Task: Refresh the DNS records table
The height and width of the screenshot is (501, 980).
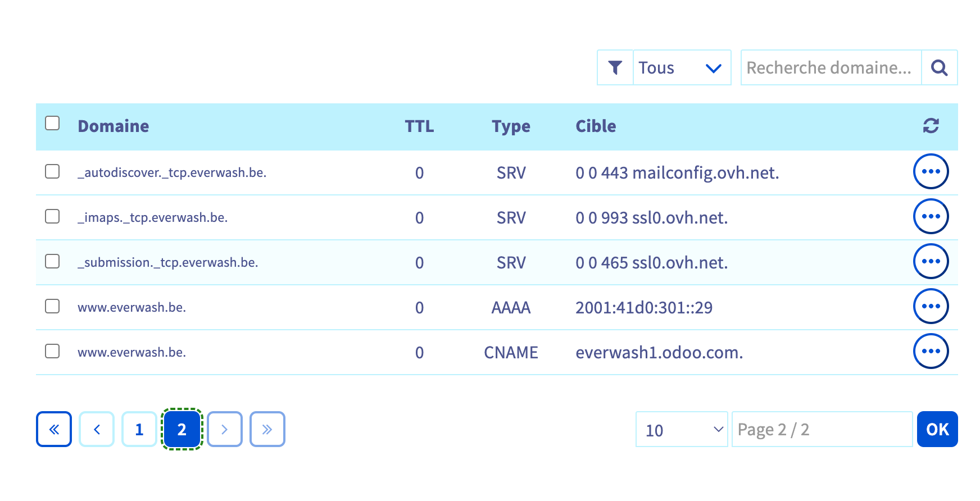Action: [931, 126]
